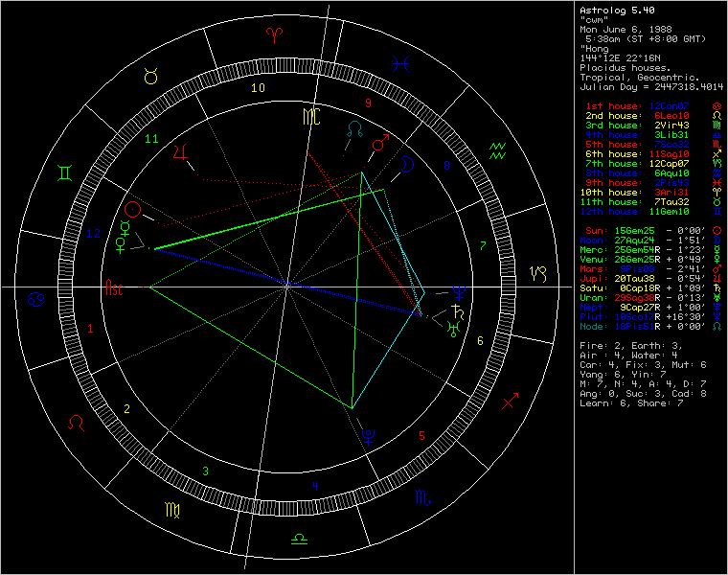Click the Placidus houses line
Viewport: 728px width, 575px height.
click(625, 68)
